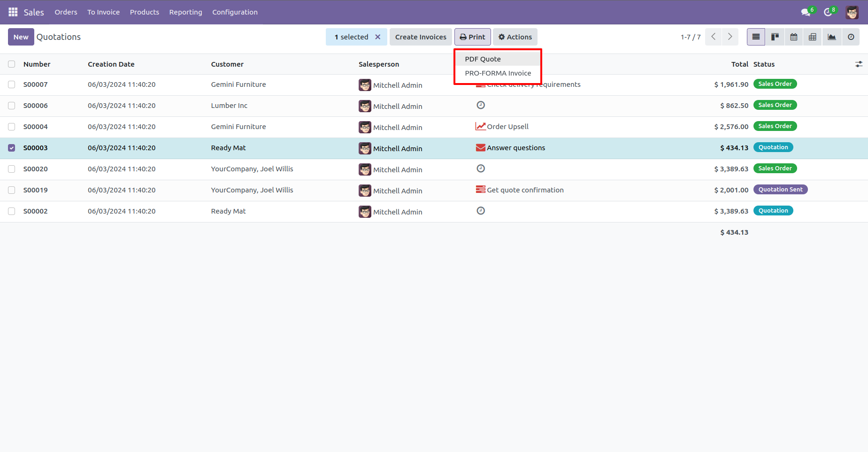Switch to Kanban view
The image size is (868, 452).
coord(775,37)
